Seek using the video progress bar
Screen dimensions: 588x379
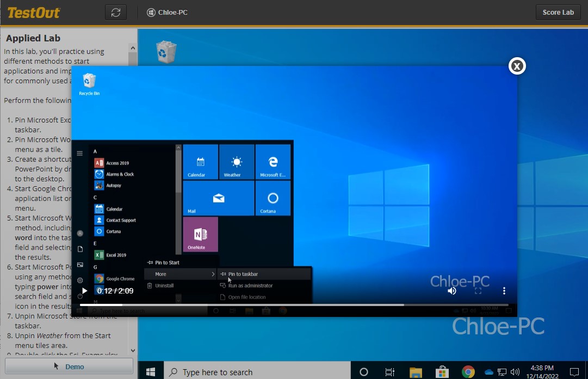tap(294, 305)
